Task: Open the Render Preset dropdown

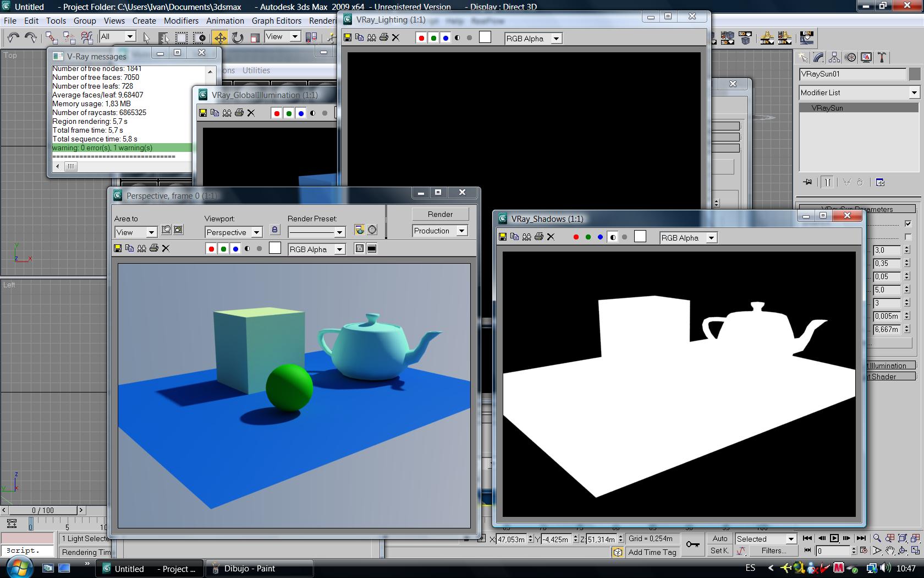Action: click(316, 232)
